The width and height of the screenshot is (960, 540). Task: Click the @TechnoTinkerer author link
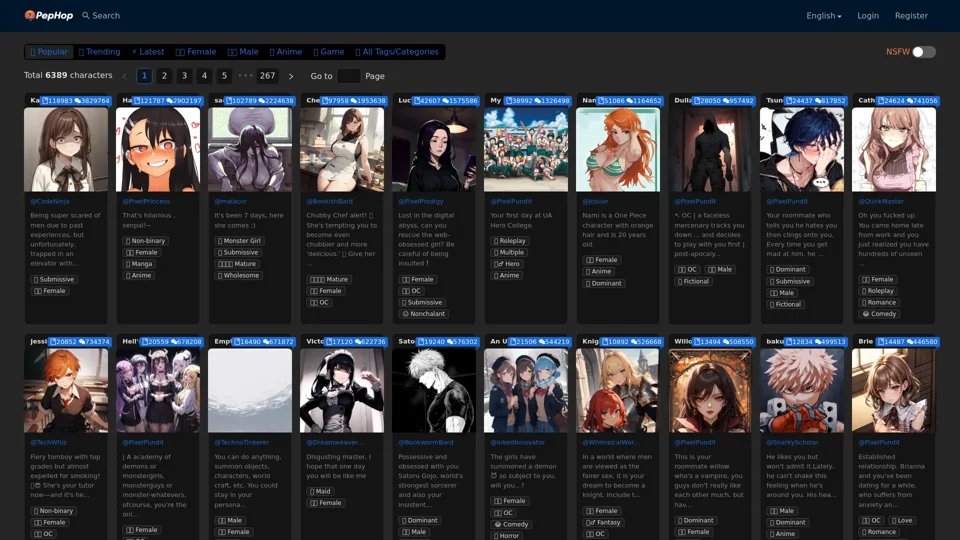pyautogui.click(x=241, y=443)
